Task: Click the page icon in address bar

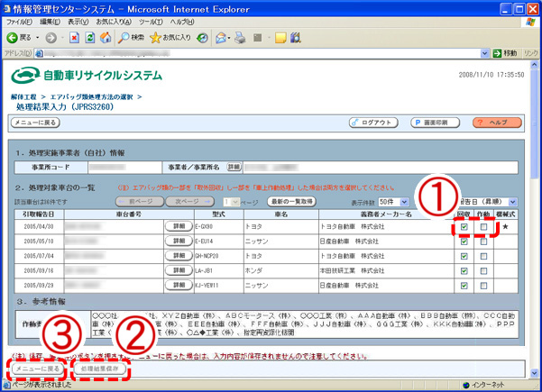Action: point(39,53)
